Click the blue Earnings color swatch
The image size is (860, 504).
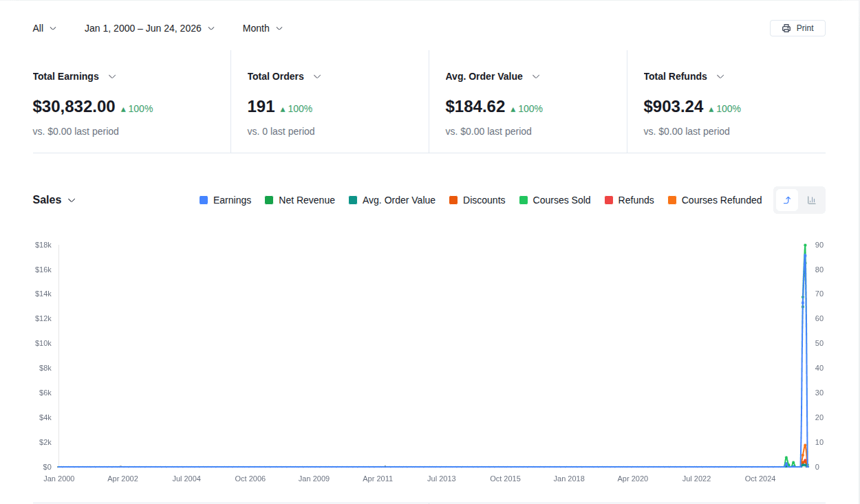tap(204, 200)
